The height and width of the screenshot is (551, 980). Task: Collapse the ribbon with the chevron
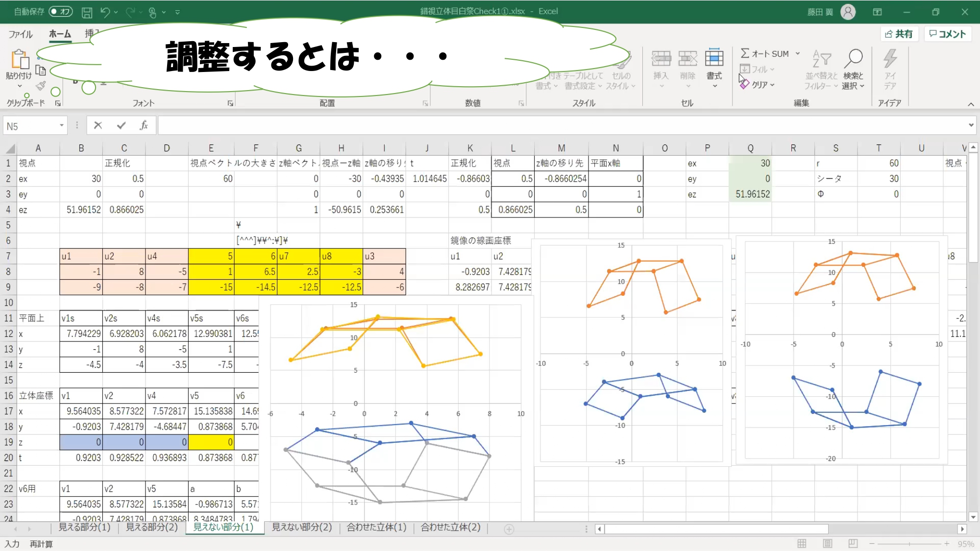970,104
